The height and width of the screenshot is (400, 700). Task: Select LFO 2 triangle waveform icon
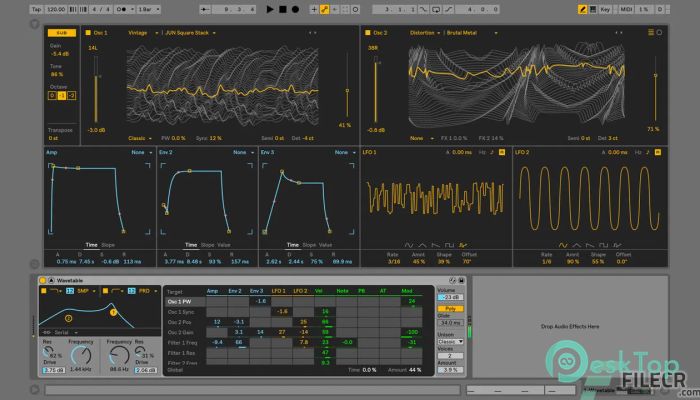(x=577, y=245)
